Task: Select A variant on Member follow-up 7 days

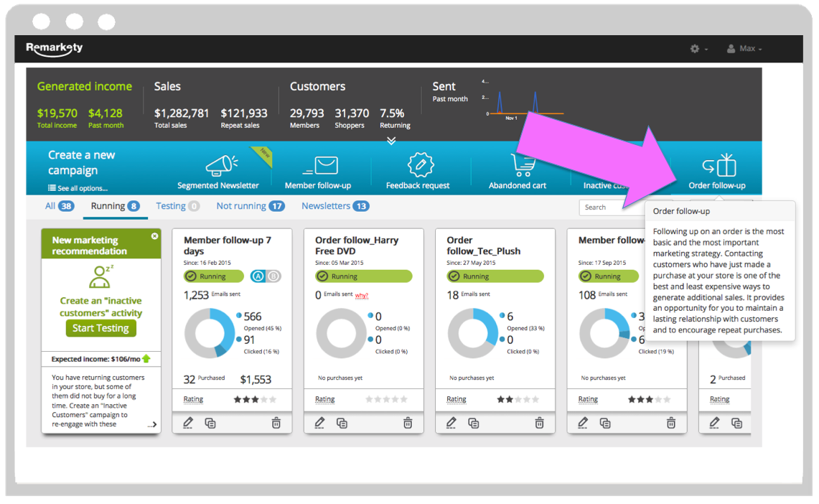Action: point(258,276)
